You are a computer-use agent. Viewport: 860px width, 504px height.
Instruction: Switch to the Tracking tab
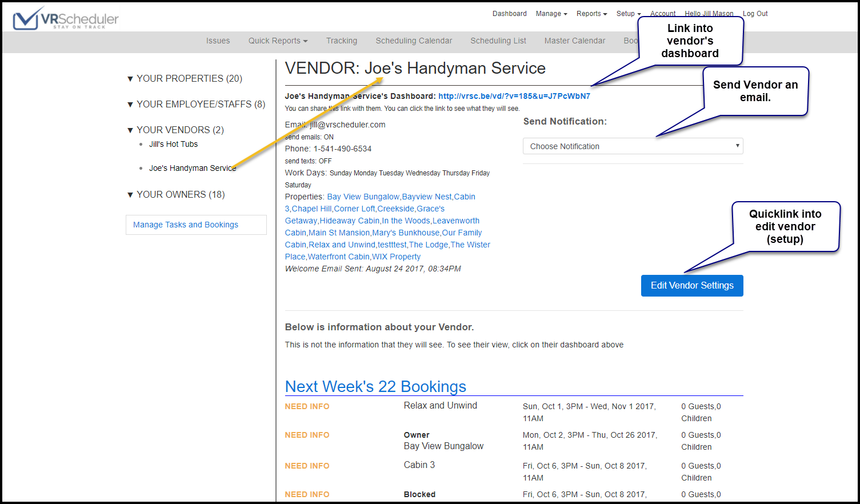(342, 41)
